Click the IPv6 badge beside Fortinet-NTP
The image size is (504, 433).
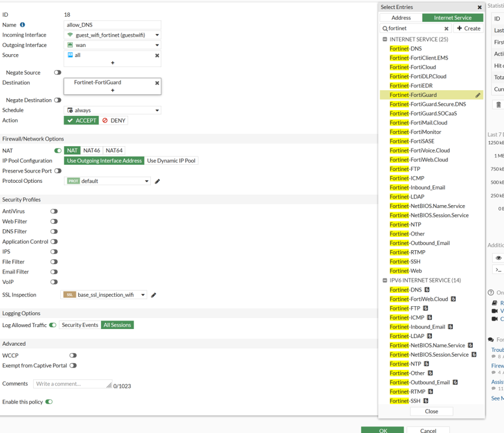click(426, 364)
